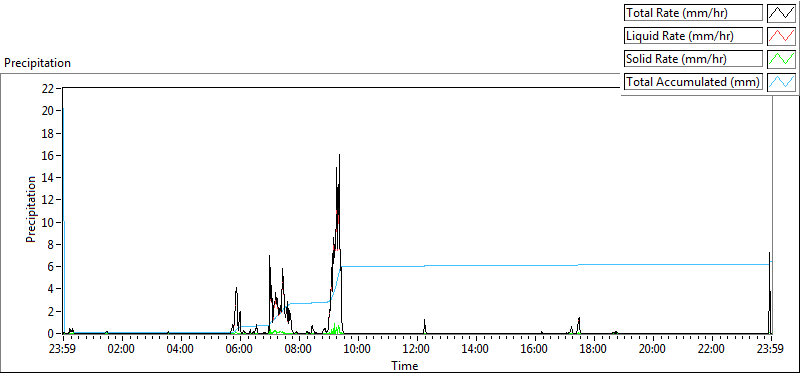Click the 22 value on the y-axis
Screen dimensions: 800x373
tap(48, 88)
